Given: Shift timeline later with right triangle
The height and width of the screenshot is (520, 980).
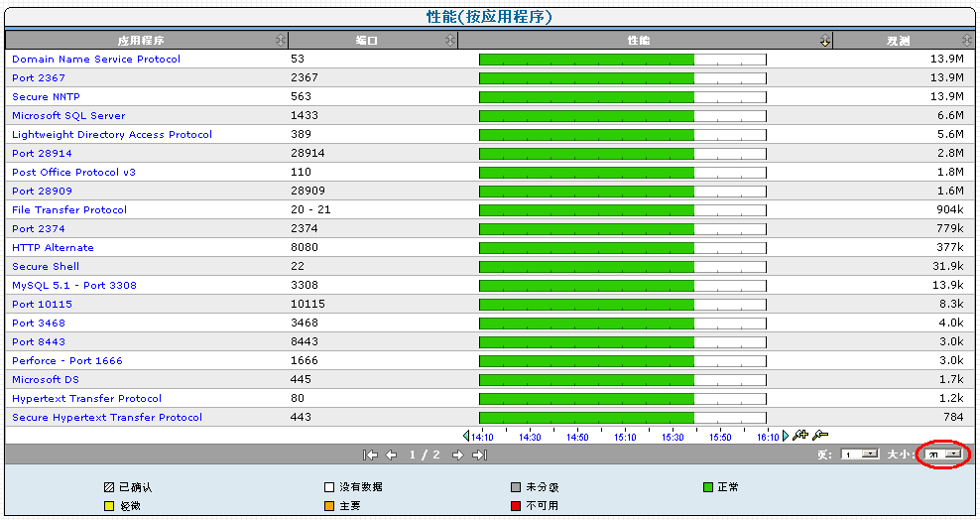Looking at the screenshot, I should point(786,436).
